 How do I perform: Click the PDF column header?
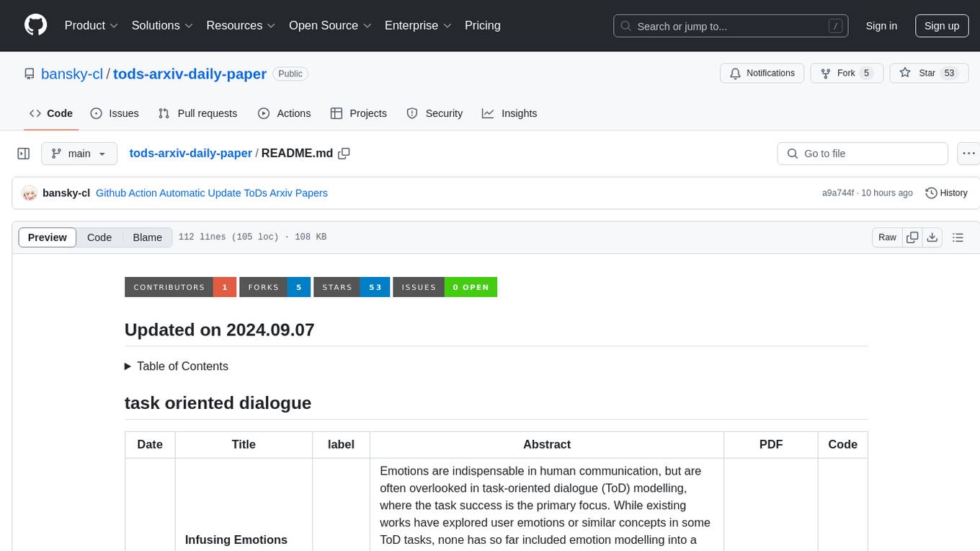(771, 444)
